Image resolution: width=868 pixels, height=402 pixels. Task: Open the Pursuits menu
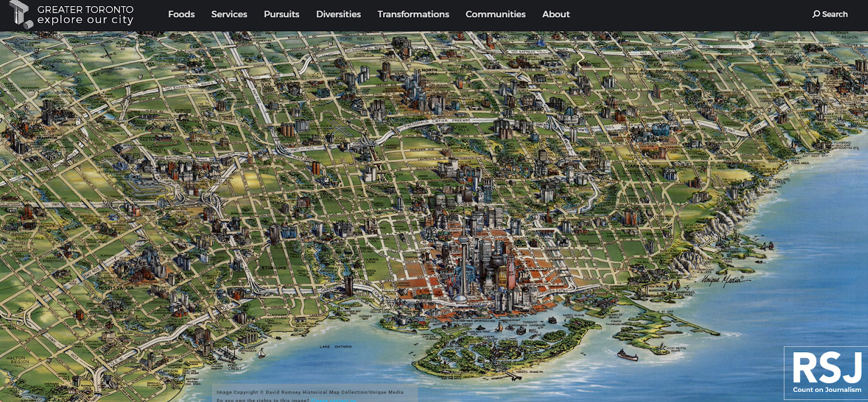click(281, 14)
